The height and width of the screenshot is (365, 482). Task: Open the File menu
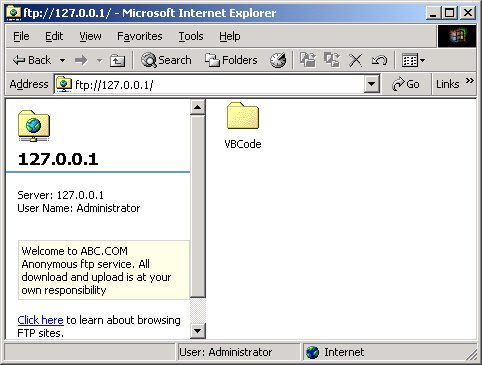(21, 36)
